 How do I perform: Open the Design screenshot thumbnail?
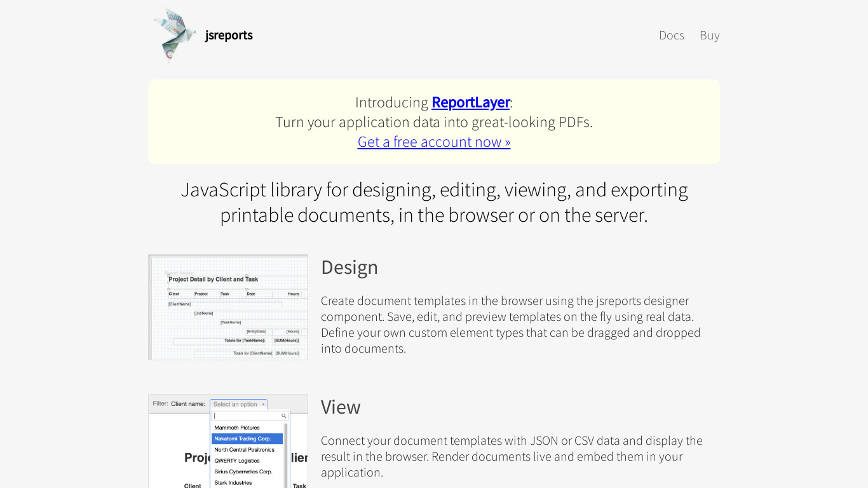(x=228, y=308)
